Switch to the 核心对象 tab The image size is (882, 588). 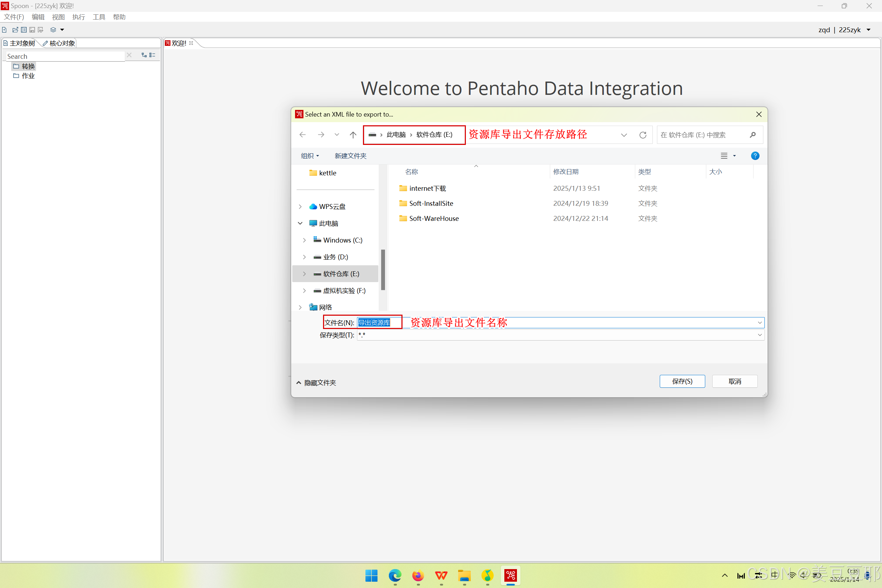[x=59, y=43]
